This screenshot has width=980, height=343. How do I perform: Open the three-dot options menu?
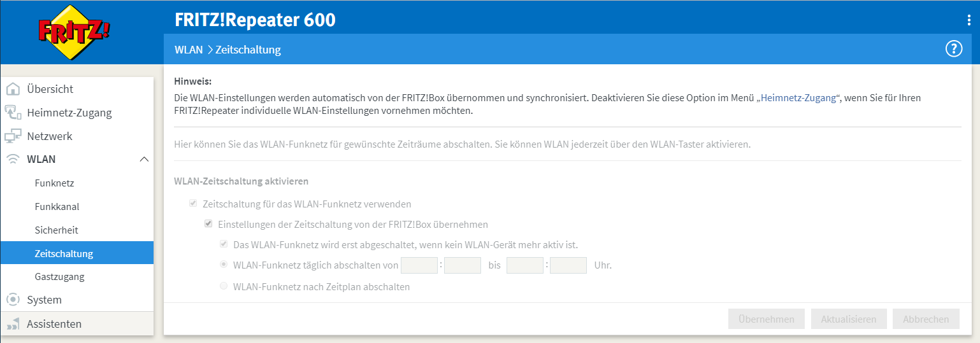pos(969,20)
